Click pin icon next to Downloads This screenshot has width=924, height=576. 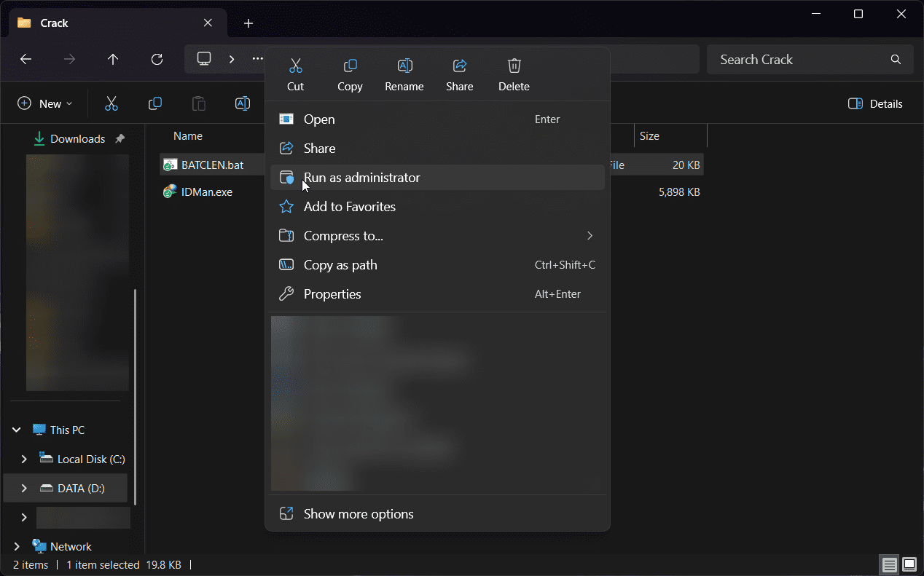[120, 139]
